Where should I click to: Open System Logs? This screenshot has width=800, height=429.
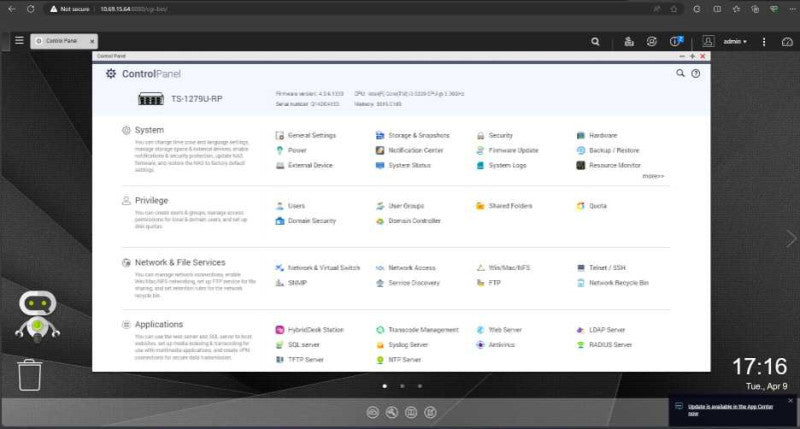point(501,165)
